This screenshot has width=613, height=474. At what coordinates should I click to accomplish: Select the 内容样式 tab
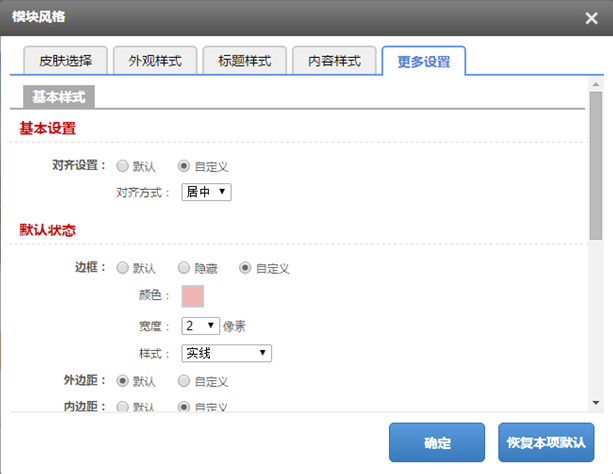(x=334, y=61)
